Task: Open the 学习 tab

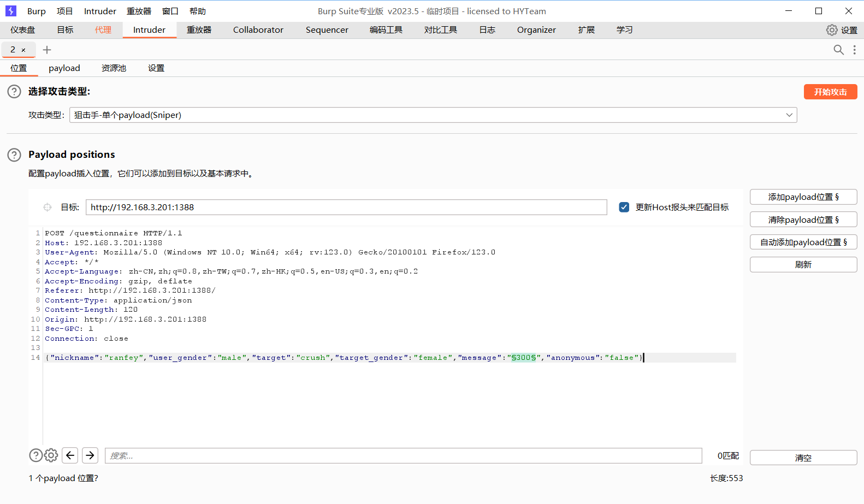Action: coord(625,30)
